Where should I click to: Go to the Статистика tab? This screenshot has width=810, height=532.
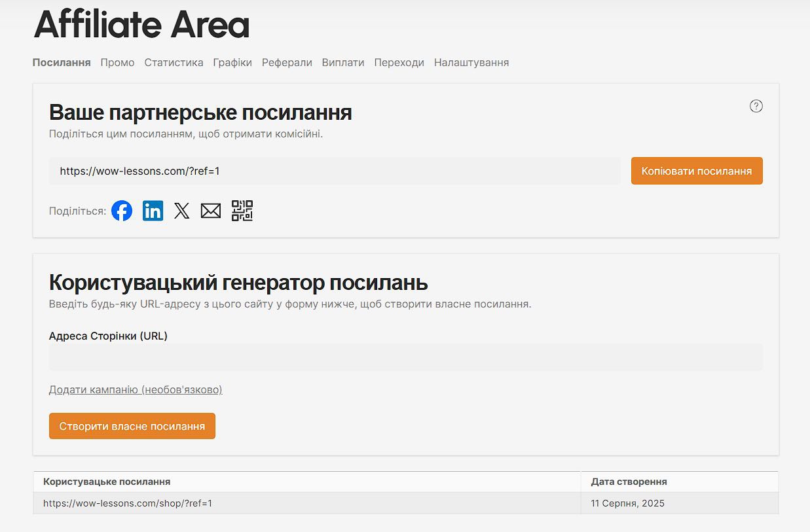pos(174,63)
